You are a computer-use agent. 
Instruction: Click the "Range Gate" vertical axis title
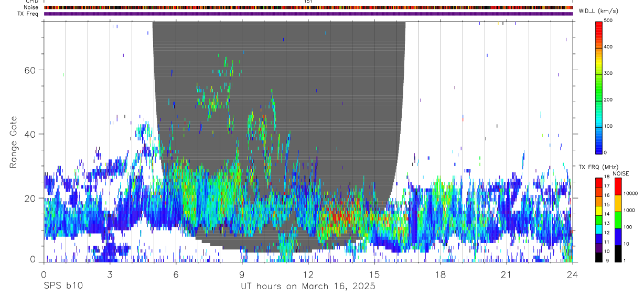click(14, 142)
